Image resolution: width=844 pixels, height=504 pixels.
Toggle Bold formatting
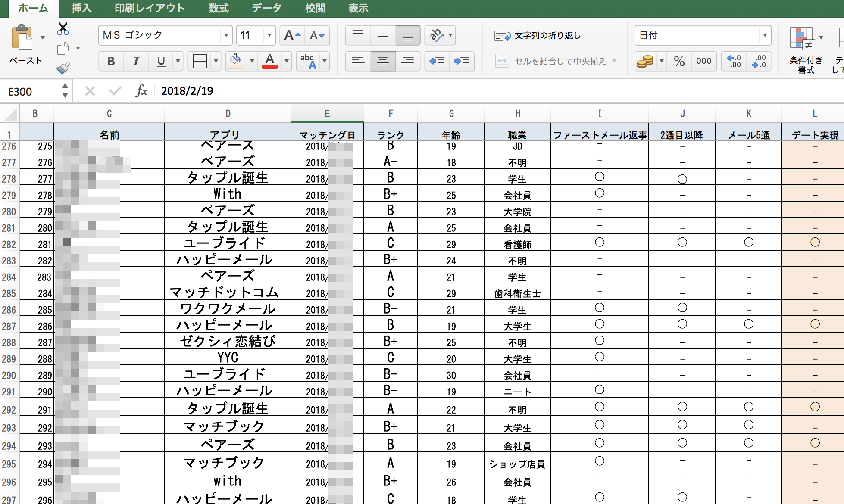coord(111,61)
